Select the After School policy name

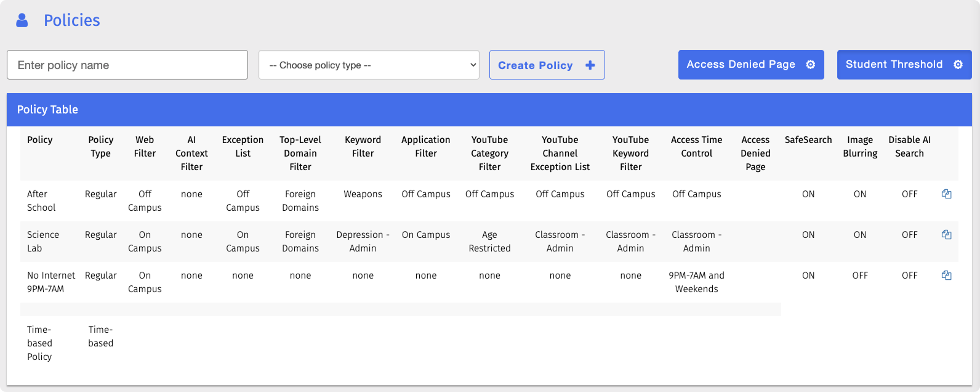(x=41, y=201)
